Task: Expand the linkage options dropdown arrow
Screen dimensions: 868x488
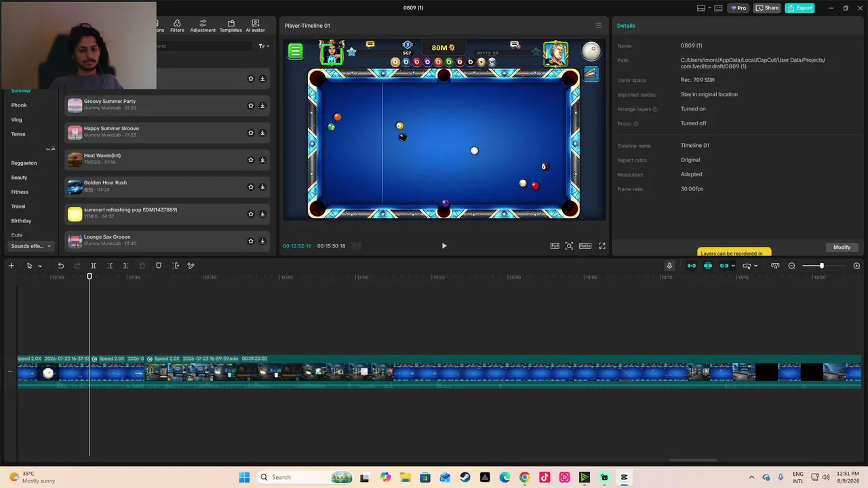Action: [733, 266]
